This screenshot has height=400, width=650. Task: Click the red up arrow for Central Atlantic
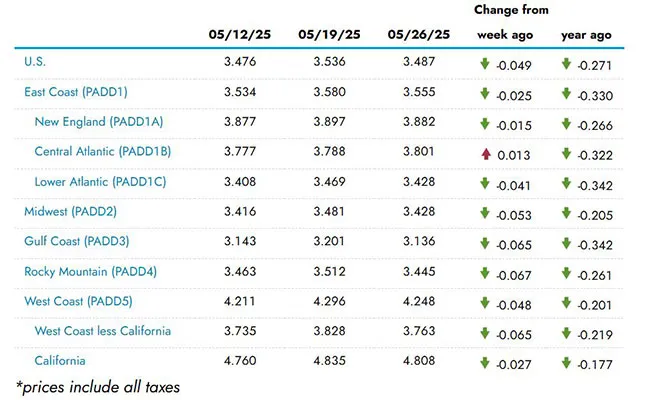[x=486, y=154]
